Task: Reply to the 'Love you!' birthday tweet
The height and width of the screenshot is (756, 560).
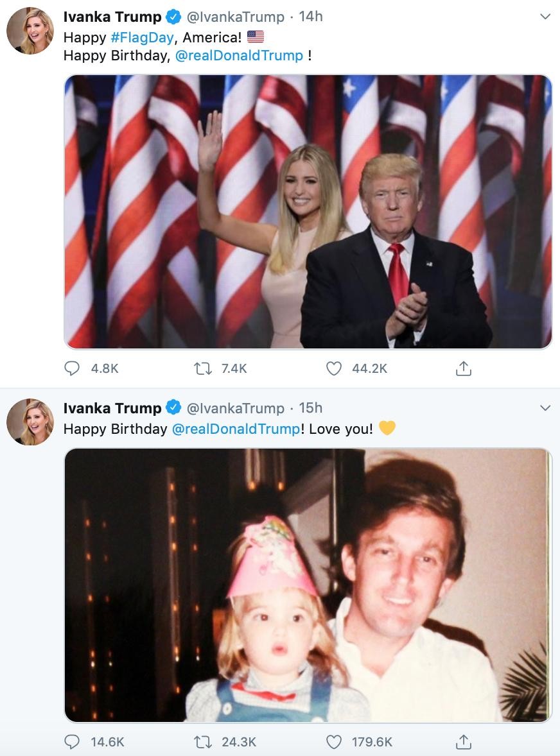Action: 72,742
